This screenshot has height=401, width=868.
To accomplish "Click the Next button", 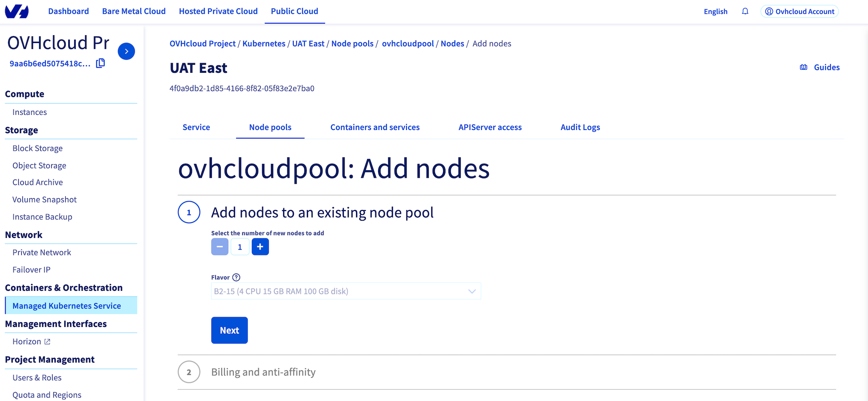I will coord(229,330).
